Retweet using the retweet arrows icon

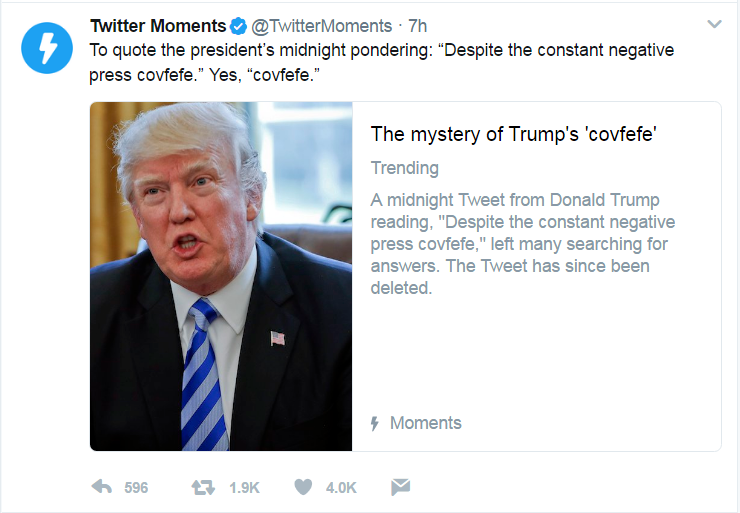203,487
